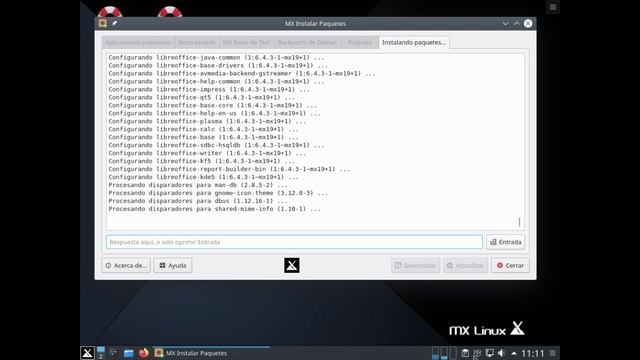Switch to MX Repo de Test tab
This screenshot has width=640, height=360.
[247, 42]
